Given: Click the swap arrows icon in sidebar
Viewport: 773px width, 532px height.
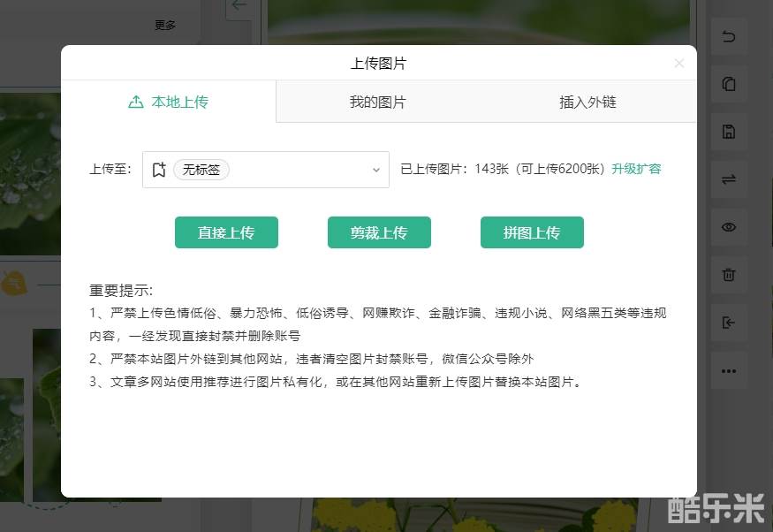Looking at the screenshot, I should pos(729,179).
